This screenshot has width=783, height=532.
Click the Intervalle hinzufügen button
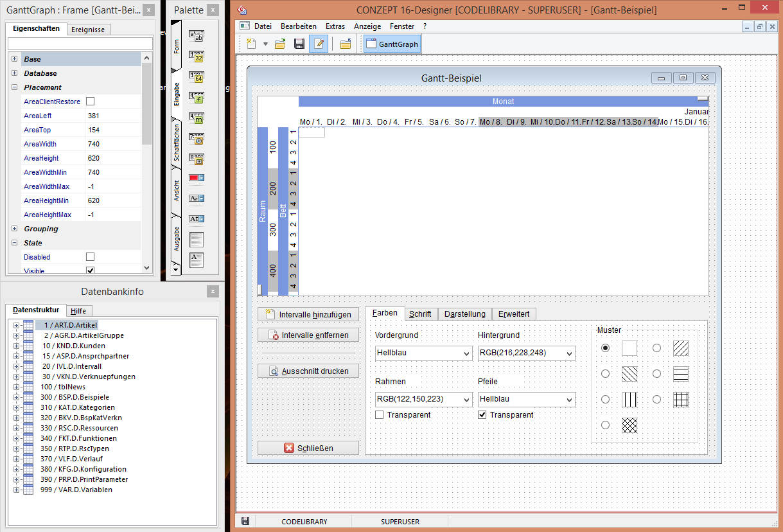308,314
